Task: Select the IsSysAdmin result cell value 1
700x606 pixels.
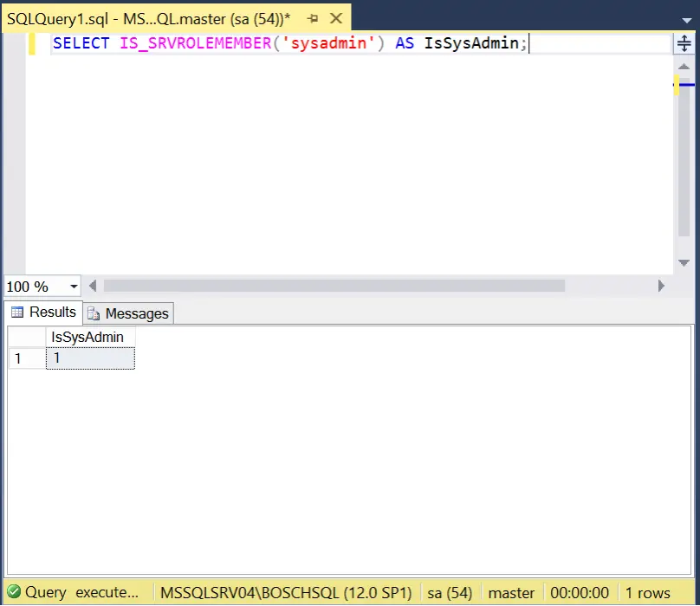Action: click(x=90, y=358)
